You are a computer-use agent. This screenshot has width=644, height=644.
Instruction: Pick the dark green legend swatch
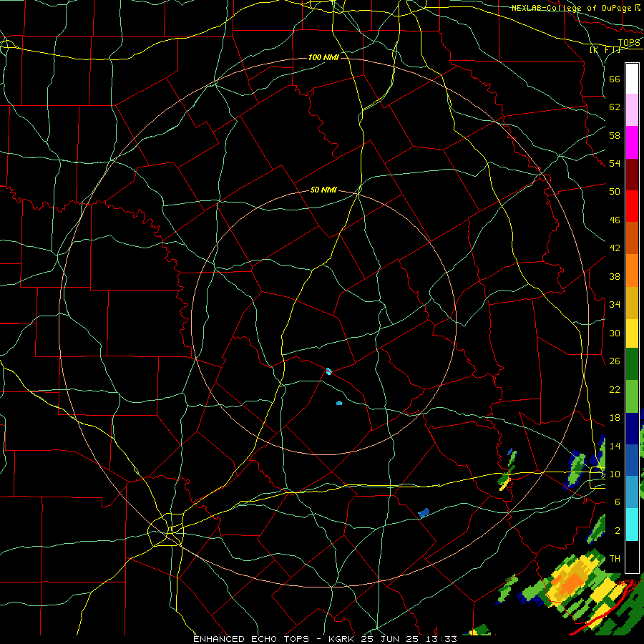(632, 364)
